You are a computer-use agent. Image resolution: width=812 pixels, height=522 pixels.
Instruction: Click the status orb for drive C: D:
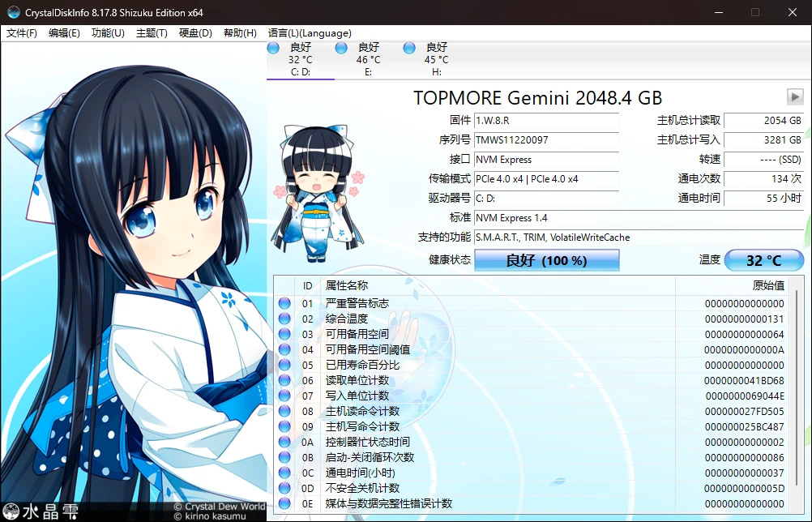pyautogui.click(x=273, y=48)
